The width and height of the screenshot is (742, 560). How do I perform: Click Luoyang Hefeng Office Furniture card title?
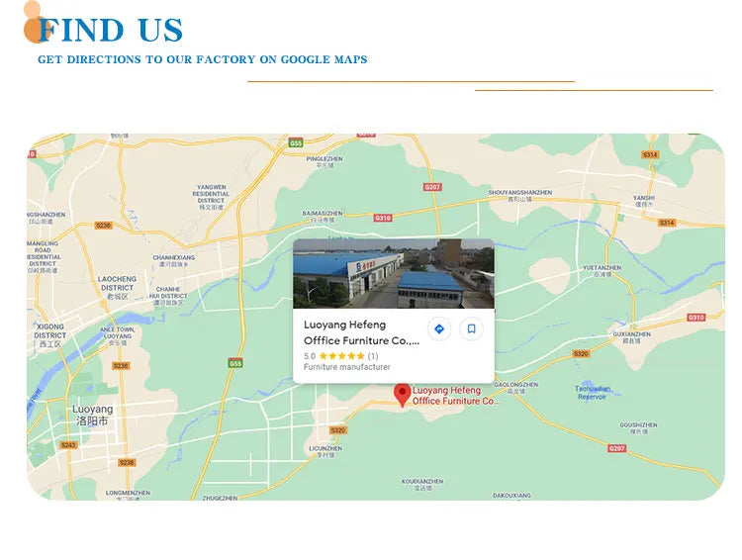[x=361, y=332]
